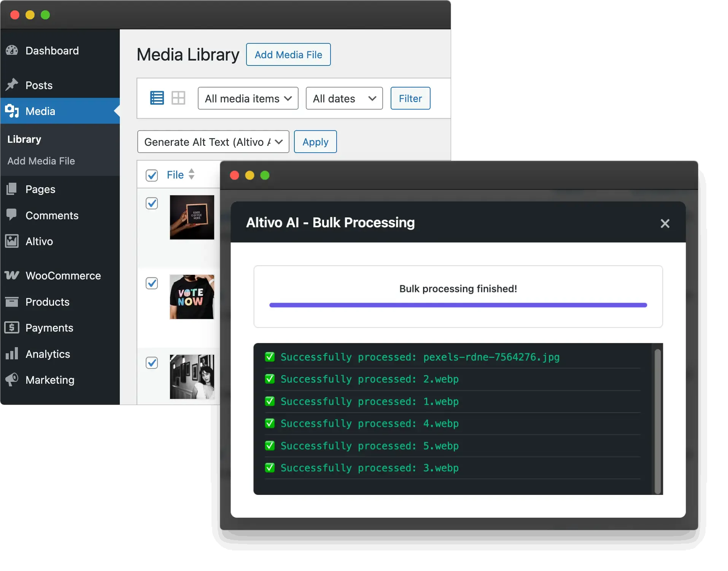
Task: Select Media in the sidebar menu
Action: [60, 111]
